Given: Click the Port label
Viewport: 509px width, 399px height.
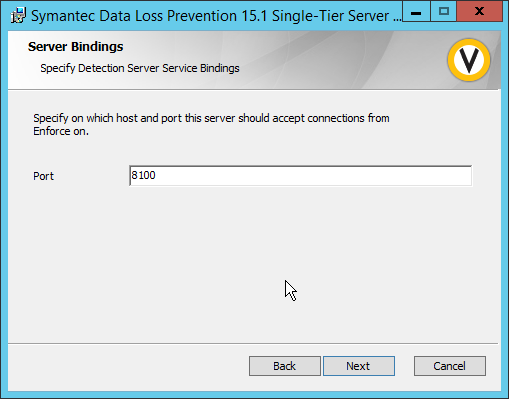Looking at the screenshot, I should point(43,176).
